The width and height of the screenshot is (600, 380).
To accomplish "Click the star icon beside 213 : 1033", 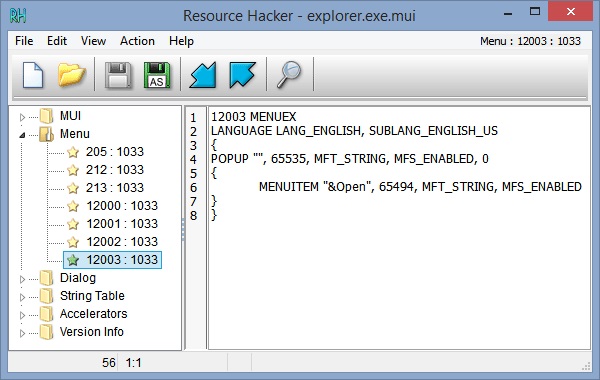I will click(x=73, y=188).
